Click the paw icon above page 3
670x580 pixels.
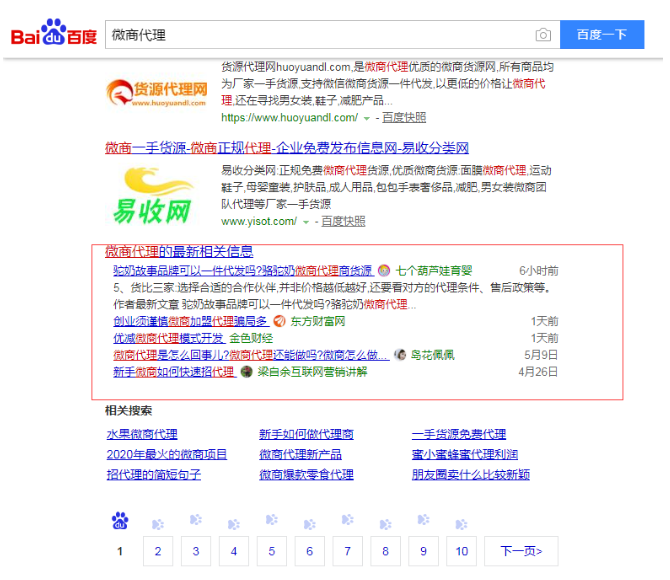coord(196,520)
